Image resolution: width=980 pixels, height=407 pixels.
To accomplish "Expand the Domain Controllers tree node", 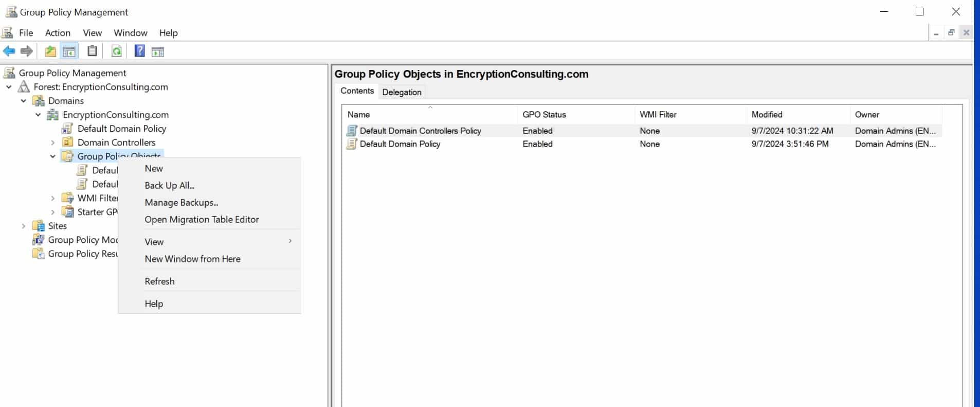I will point(53,143).
